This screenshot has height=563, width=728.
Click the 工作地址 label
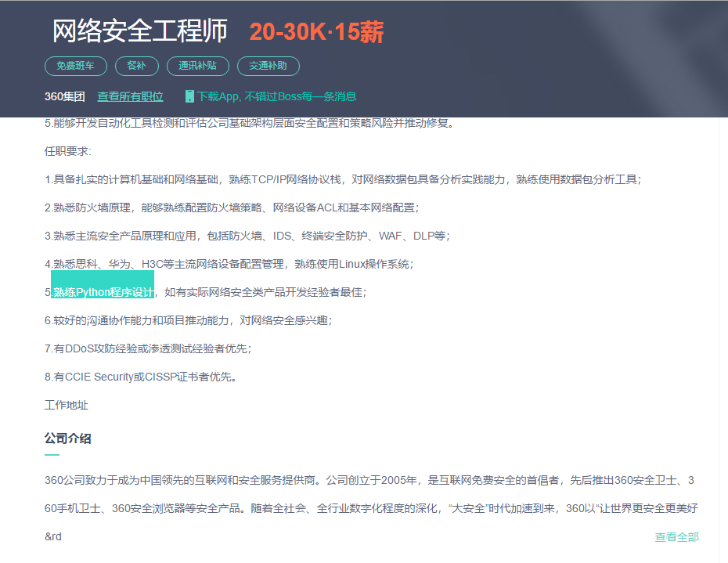click(66, 405)
